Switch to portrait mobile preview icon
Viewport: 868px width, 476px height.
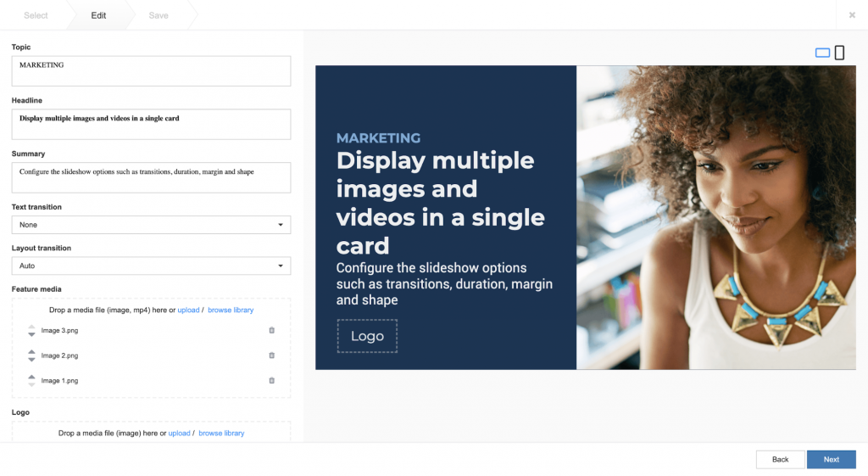tap(840, 53)
